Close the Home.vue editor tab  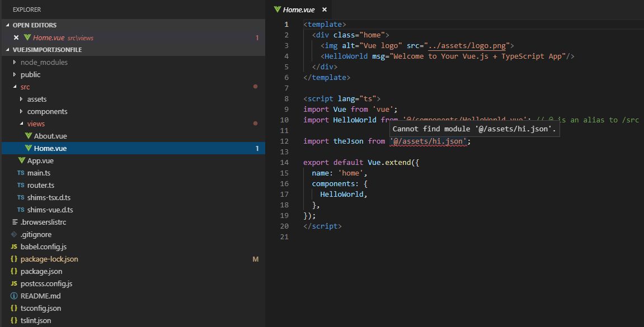point(325,10)
